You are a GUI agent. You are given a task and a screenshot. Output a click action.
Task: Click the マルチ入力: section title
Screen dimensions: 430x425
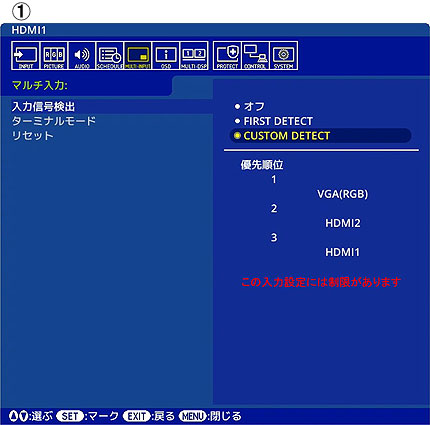pos(40,85)
